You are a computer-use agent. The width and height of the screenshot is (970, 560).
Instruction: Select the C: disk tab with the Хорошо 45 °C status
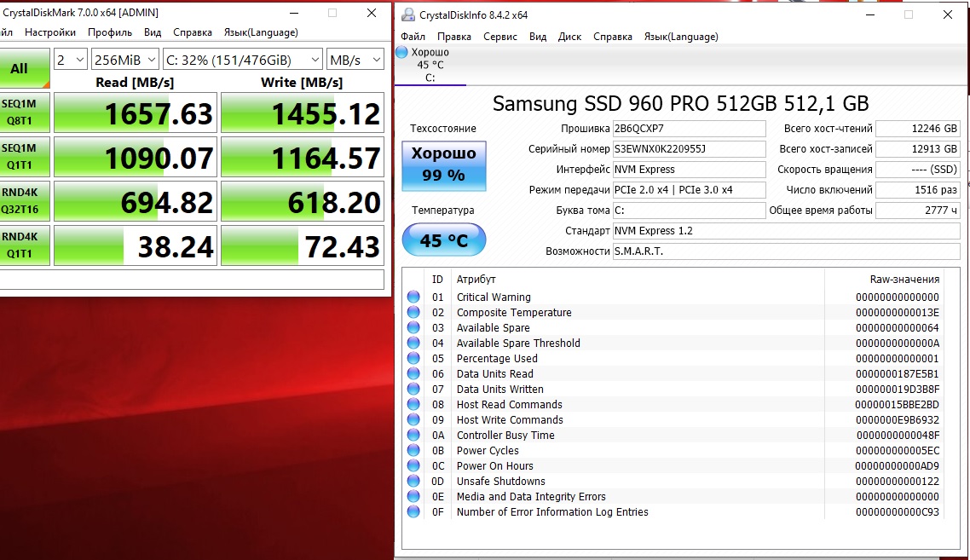tap(430, 65)
